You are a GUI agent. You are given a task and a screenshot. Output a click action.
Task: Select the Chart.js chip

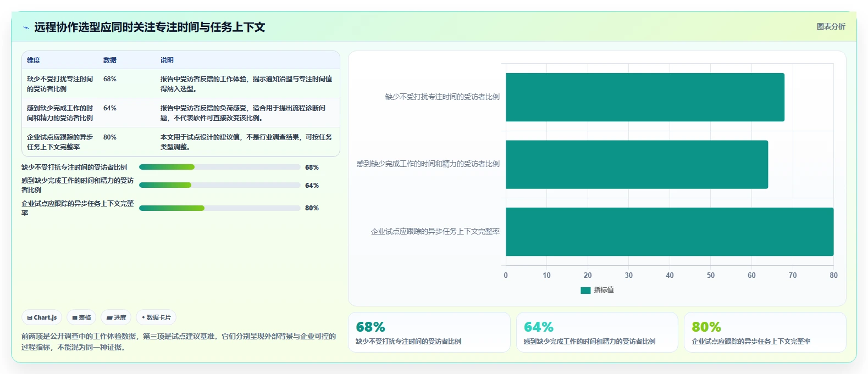tap(42, 317)
